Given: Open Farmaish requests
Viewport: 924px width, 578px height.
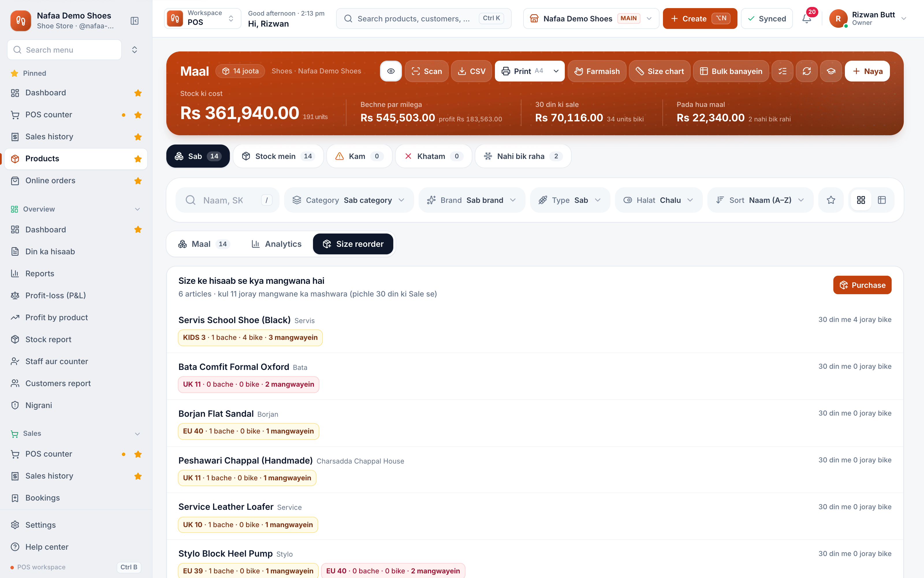Looking at the screenshot, I should point(597,71).
